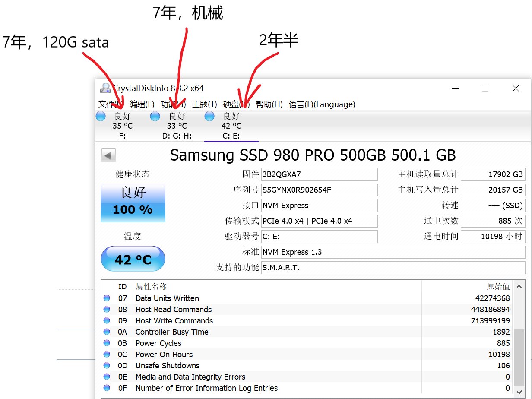Open the 主题(T) menu
532x399 pixels.
pos(205,104)
